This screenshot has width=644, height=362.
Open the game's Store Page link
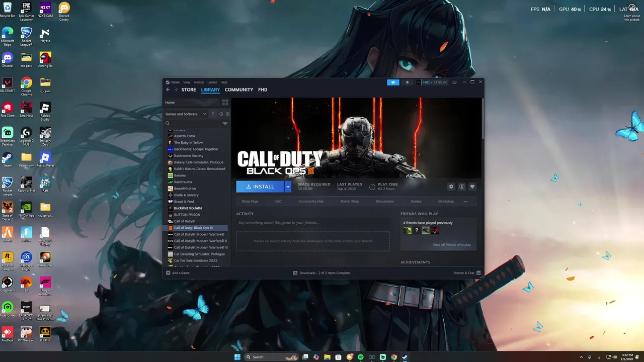tap(250, 202)
